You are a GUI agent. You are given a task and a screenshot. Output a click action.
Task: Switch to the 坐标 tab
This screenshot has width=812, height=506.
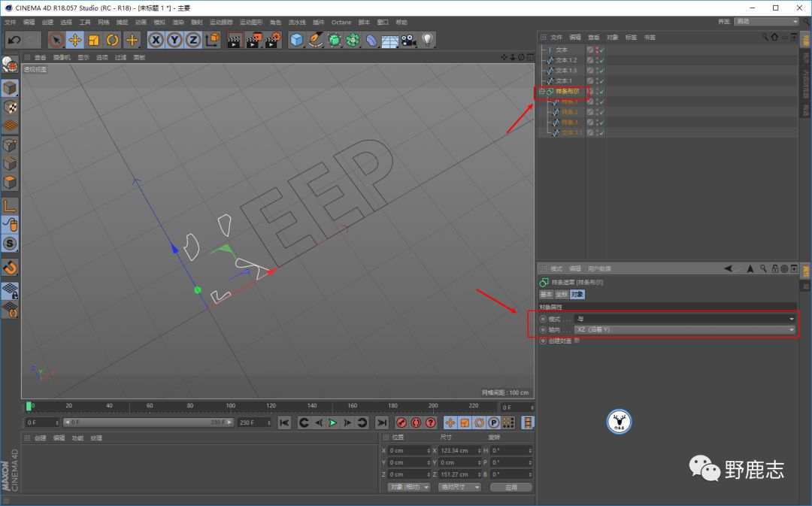(561, 294)
